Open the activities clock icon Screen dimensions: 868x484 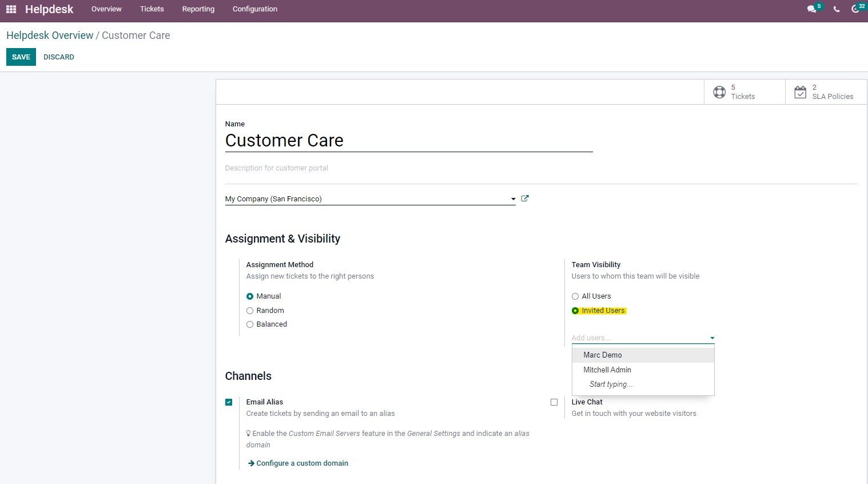(x=855, y=9)
